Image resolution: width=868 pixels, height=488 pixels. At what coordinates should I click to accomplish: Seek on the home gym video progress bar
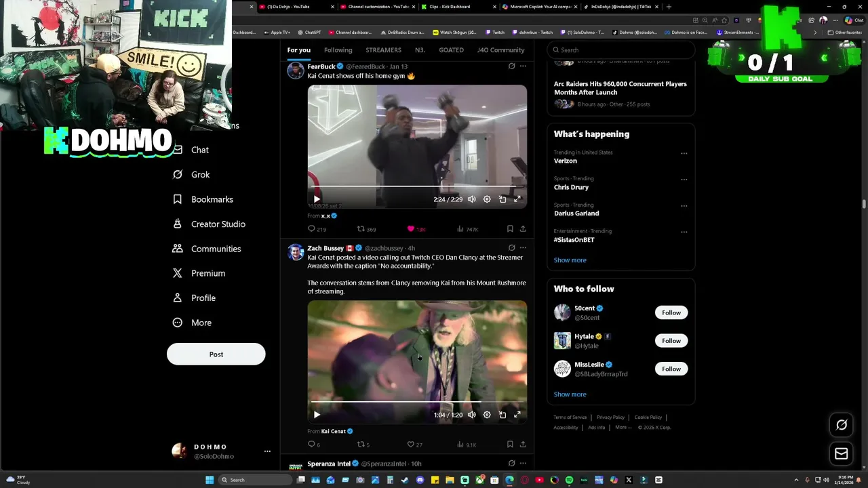coord(417,186)
